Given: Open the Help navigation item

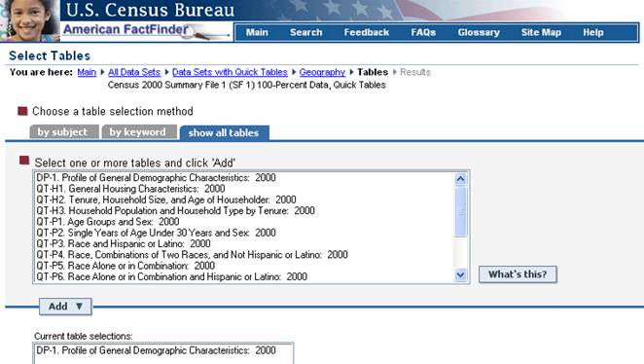Looking at the screenshot, I should [593, 32].
